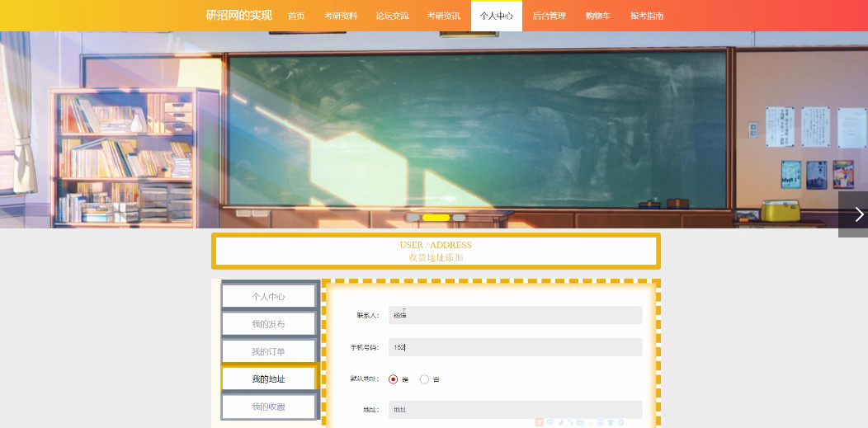Image resolution: width=868 pixels, height=428 pixels.
Task: Open 报考指南 in the navigation bar
Action: 647,16
